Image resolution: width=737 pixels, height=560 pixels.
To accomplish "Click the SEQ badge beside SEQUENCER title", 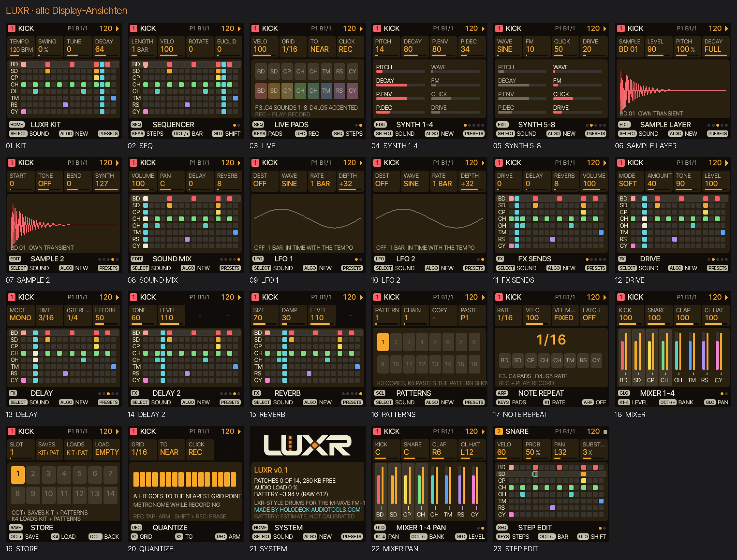I will pos(136,125).
